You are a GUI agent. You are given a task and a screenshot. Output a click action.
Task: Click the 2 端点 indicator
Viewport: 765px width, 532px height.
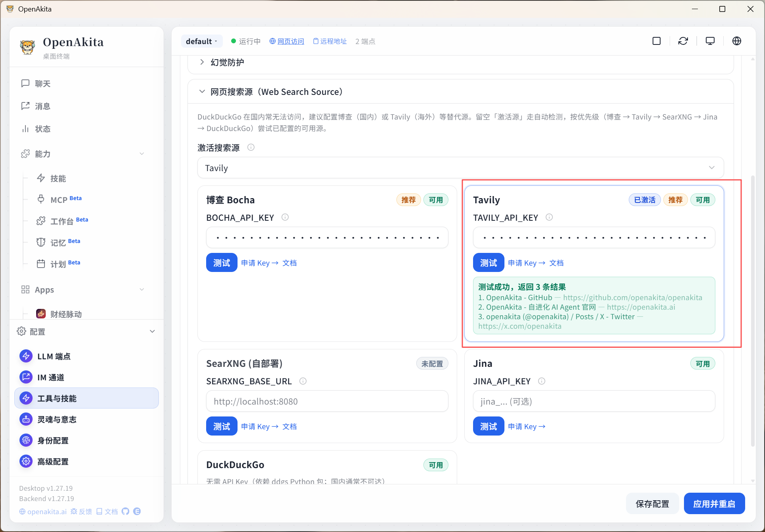point(365,41)
